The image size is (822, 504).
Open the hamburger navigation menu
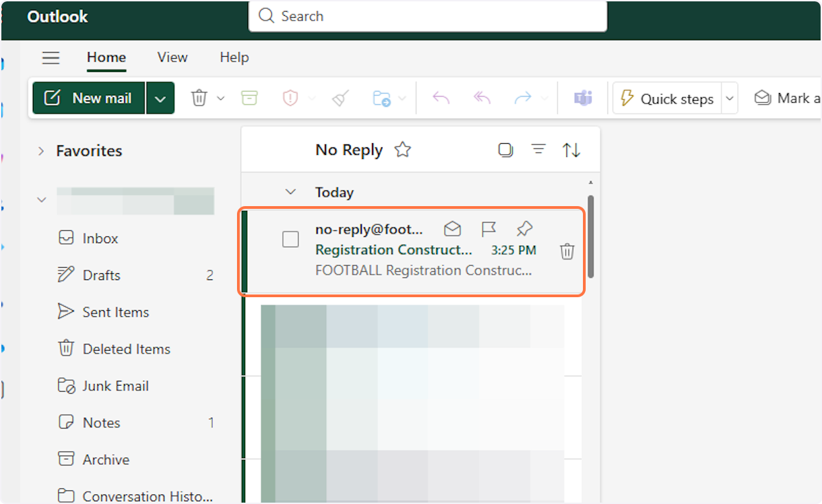pos(51,58)
